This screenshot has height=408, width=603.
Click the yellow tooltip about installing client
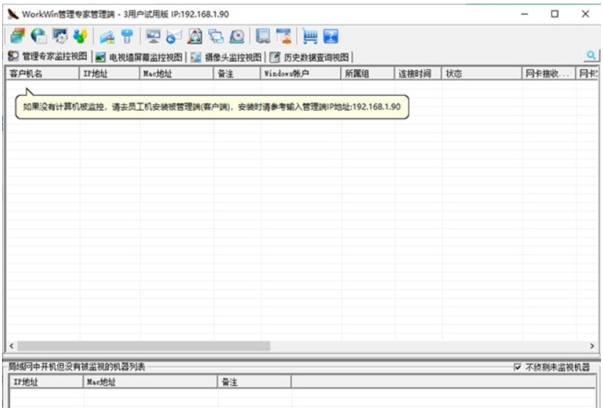(x=212, y=107)
